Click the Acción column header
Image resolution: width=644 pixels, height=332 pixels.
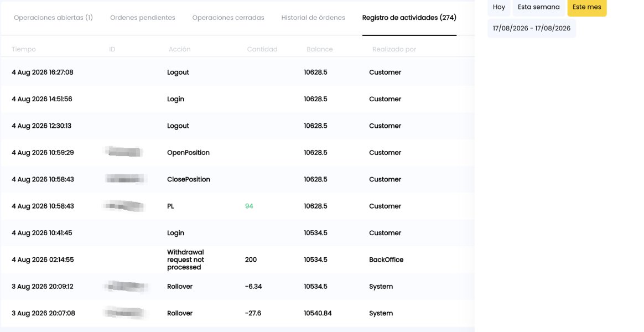pyautogui.click(x=179, y=49)
